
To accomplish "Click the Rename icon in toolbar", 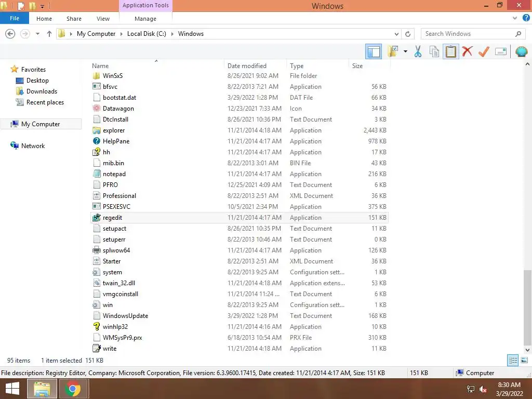I will coord(500,51).
